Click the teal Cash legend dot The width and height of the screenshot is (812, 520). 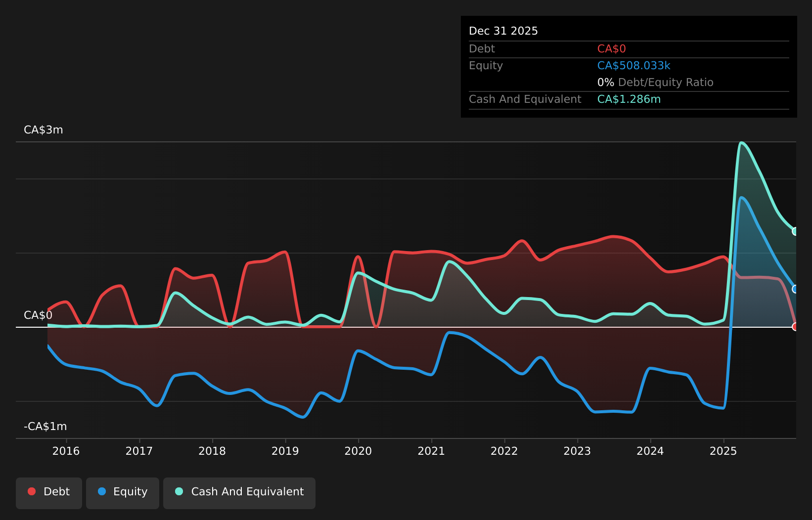[179, 491]
